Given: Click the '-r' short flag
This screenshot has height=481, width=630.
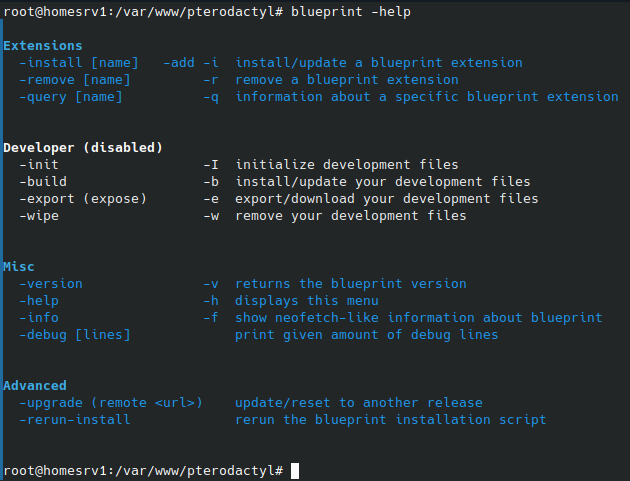Looking at the screenshot, I should click(x=211, y=80).
